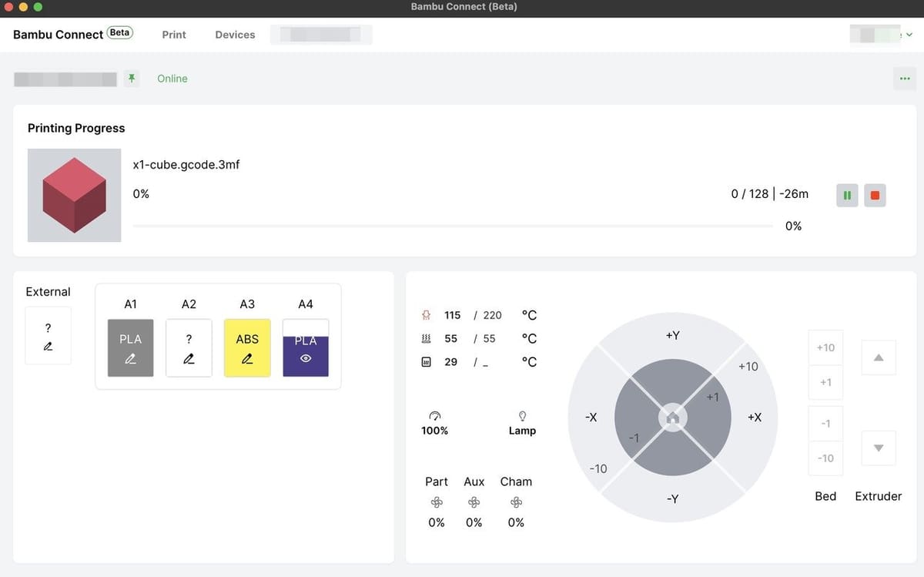The width and height of the screenshot is (924, 577).
Task: Move the toolhead -X on outer ring
Action: (x=591, y=417)
